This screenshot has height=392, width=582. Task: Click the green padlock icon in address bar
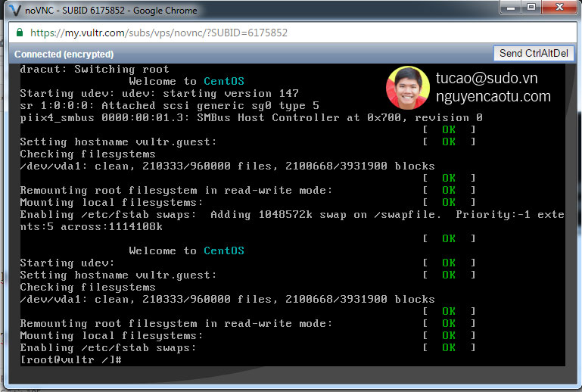point(19,33)
